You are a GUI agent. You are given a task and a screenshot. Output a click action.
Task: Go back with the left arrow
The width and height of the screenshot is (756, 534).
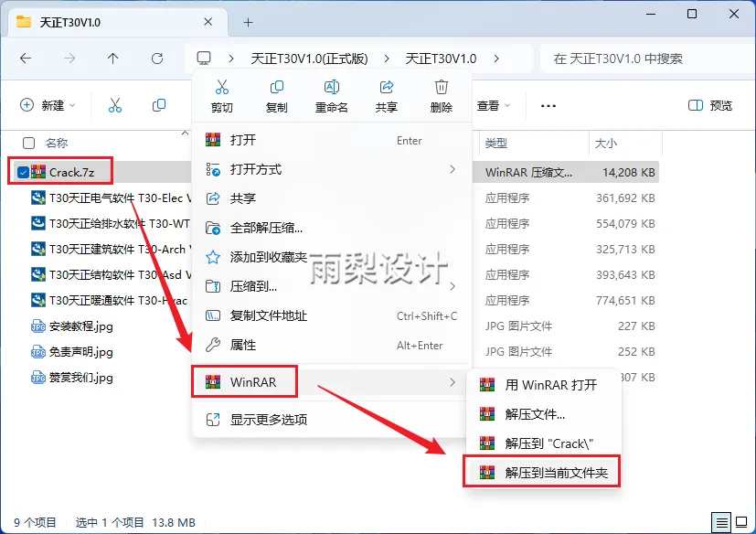click(26, 59)
